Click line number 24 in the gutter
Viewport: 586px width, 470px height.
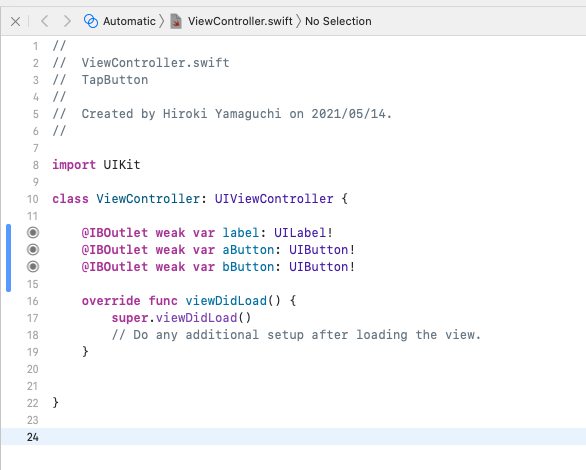tap(33, 437)
